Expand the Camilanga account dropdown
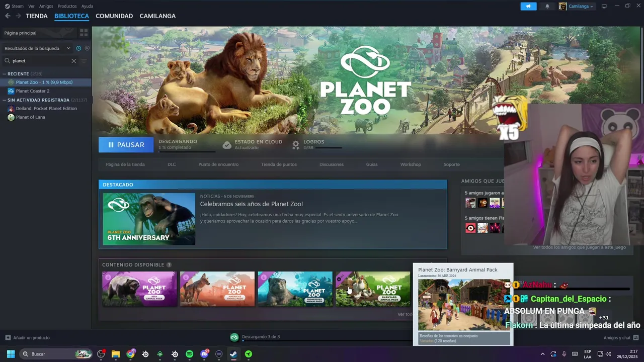The image size is (644, 362). [577, 6]
